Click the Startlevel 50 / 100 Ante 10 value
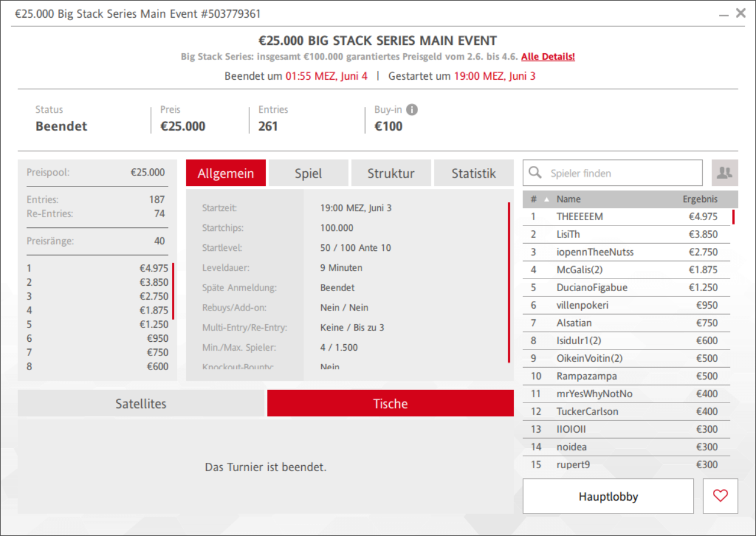The image size is (756, 536). tap(356, 248)
